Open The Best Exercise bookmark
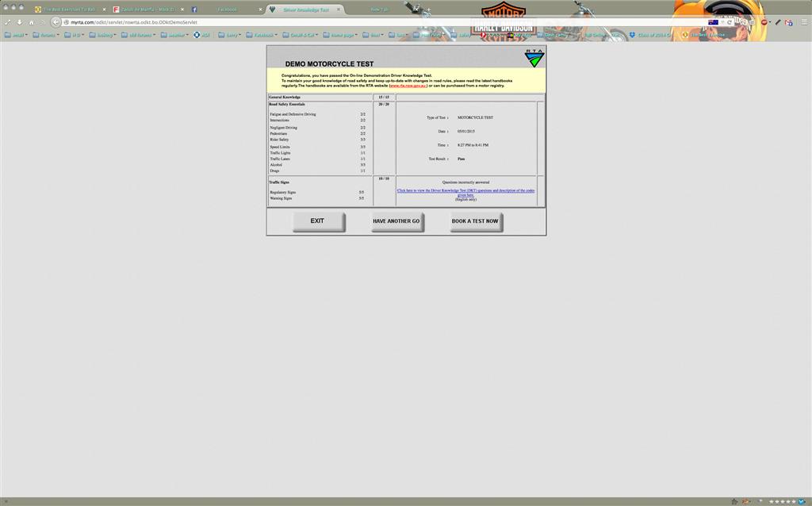Screen dimensions: 812x506 [704, 35]
